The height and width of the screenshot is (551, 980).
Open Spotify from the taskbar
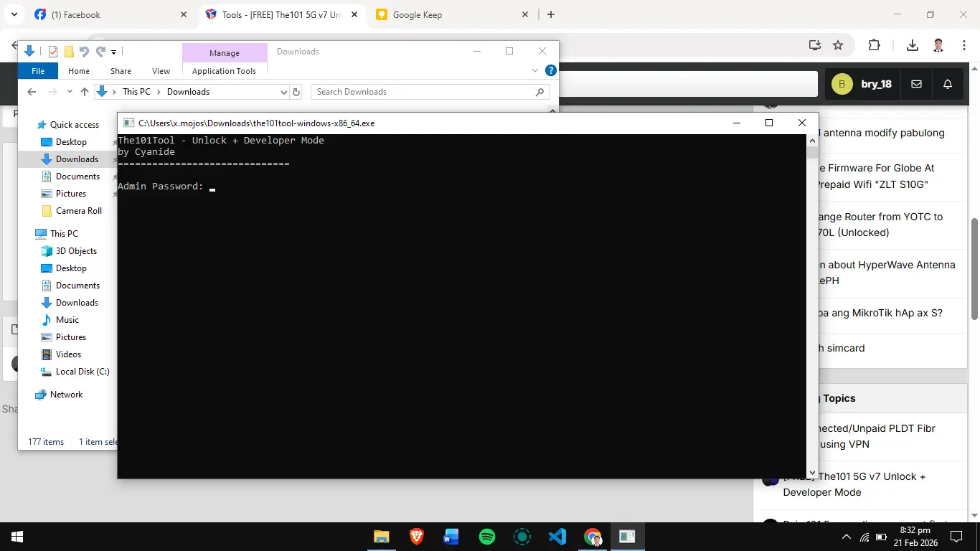tap(486, 537)
